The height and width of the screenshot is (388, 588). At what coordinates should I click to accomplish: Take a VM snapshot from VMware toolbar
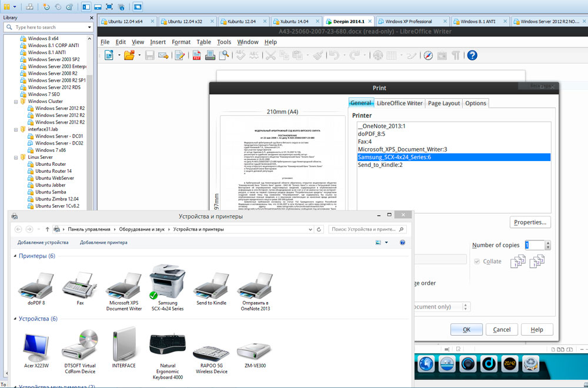(46, 7)
